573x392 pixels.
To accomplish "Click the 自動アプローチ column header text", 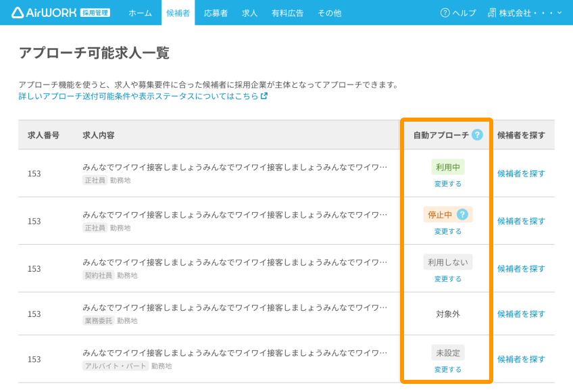I will pos(441,135).
